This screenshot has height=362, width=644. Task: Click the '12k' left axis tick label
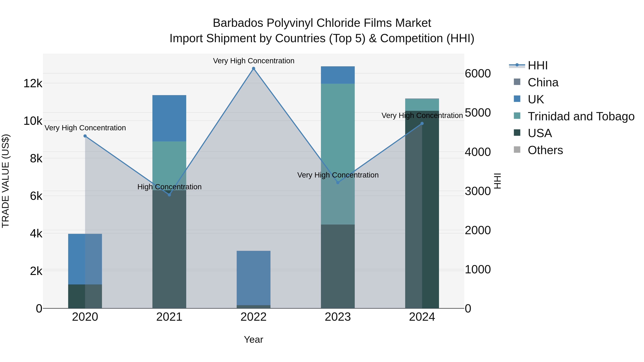[33, 83]
